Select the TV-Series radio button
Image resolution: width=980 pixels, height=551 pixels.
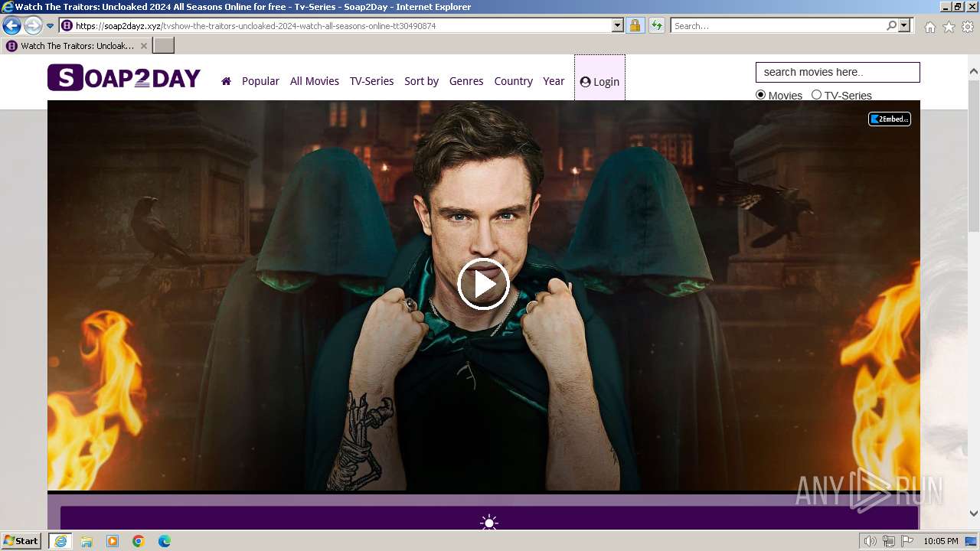816,95
